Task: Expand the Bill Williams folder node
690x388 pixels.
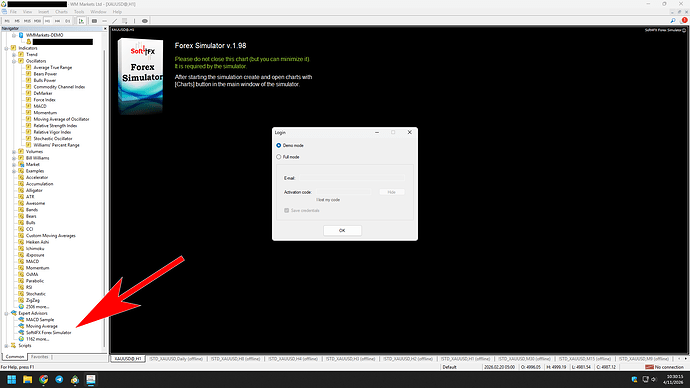Action: pos(14,158)
